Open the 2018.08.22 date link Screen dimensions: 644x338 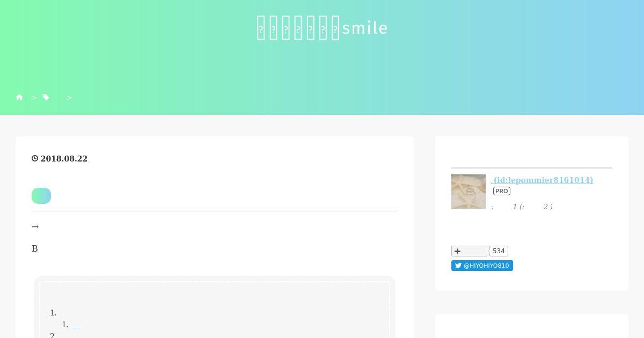(64, 159)
